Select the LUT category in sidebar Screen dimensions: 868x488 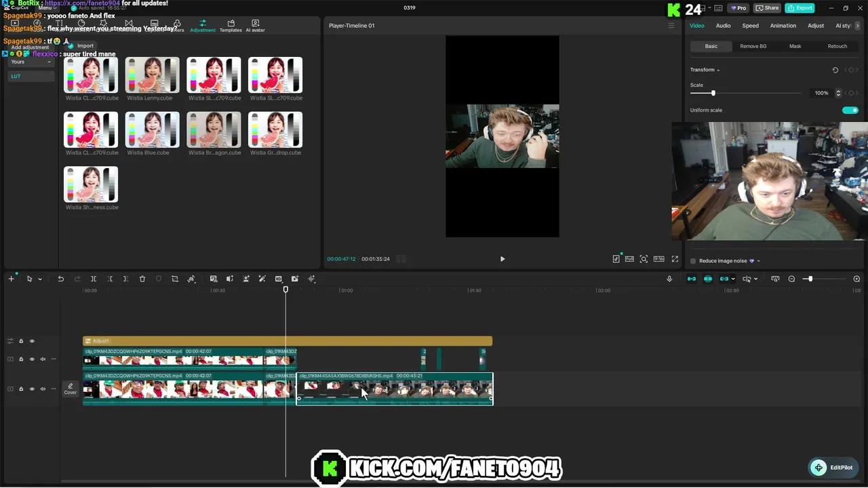click(31, 76)
